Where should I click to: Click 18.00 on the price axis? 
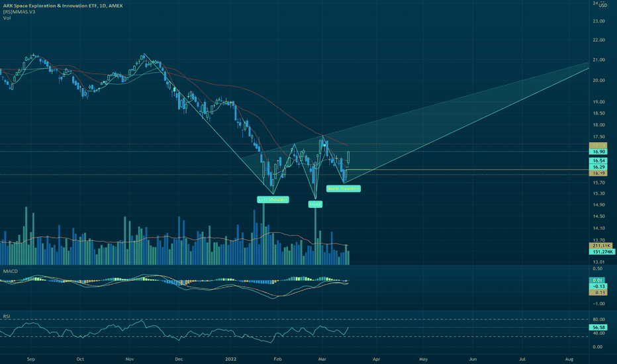598,125
